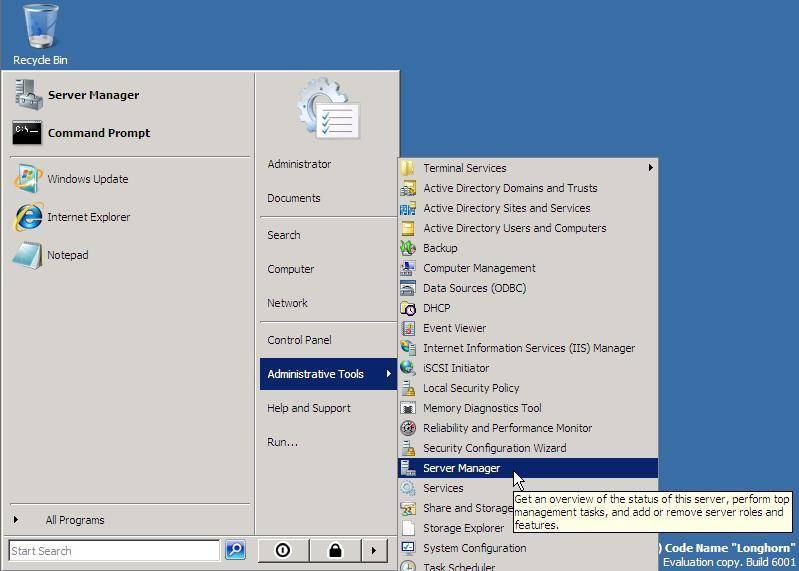799x571 pixels.
Task: Open Network from Start menu
Action: tap(287, 303)
